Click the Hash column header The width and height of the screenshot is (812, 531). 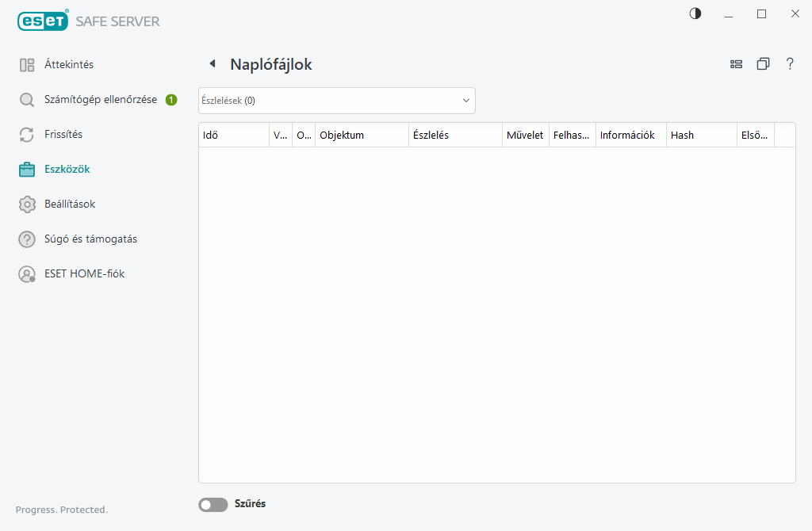[x=701, y=136]
